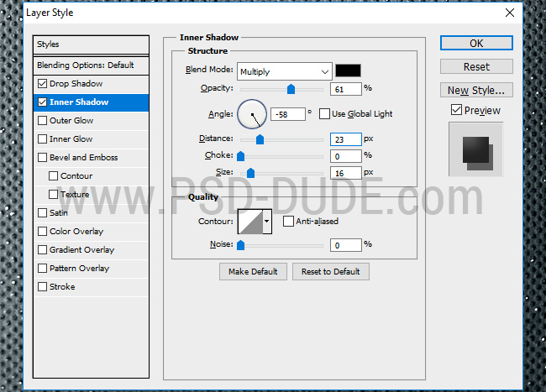Click the Make Default button
Viewport: 546px width, 392px height.
click(253, 271)
